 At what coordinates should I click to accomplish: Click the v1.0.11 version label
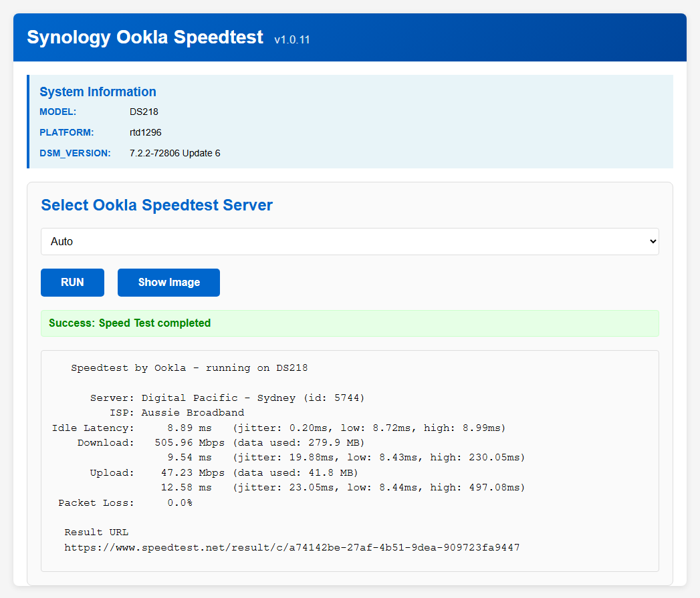pyautogui.click(x=291, y=40)
